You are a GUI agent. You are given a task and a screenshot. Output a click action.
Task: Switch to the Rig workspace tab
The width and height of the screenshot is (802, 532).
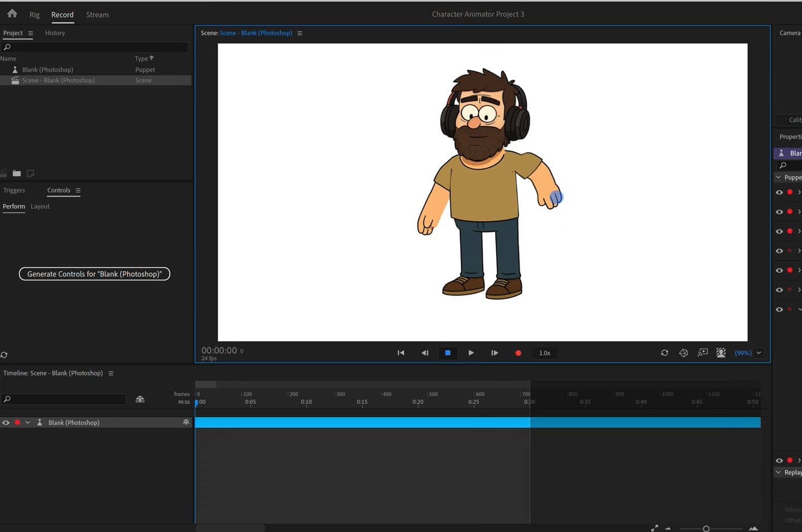(35, 14)
